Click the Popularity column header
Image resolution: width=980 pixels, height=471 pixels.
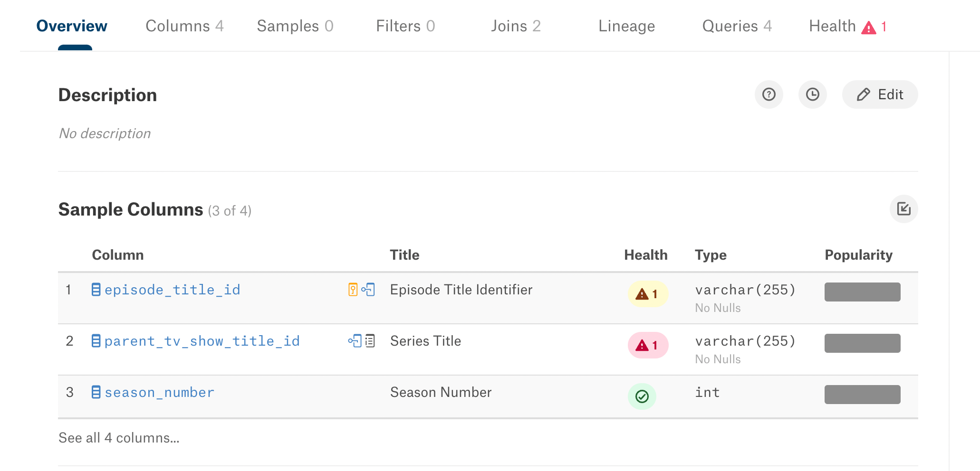[x=859, y=255]
